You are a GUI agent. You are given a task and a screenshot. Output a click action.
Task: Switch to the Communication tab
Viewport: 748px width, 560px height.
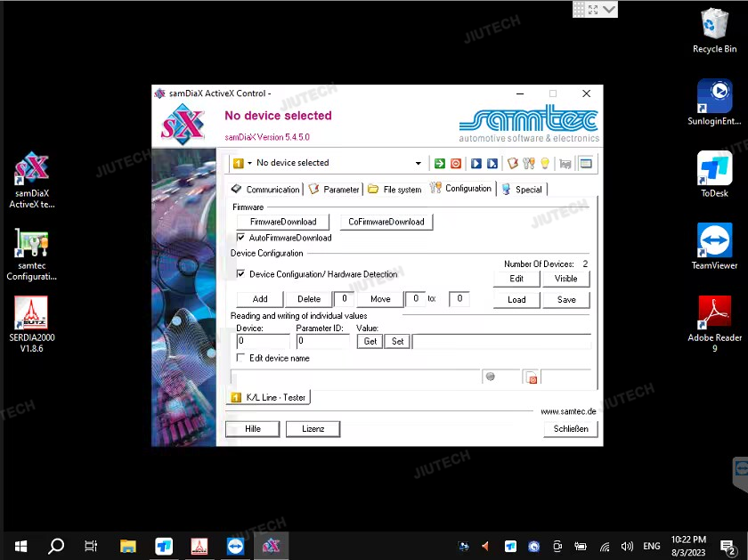[266, 190]
